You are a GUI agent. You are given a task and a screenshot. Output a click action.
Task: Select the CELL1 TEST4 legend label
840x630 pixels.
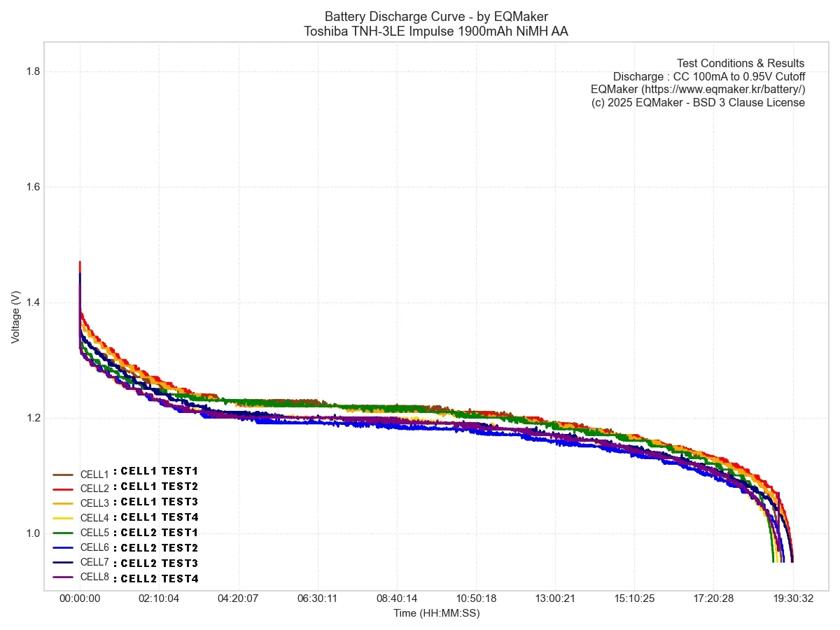[x=159, y=517]
